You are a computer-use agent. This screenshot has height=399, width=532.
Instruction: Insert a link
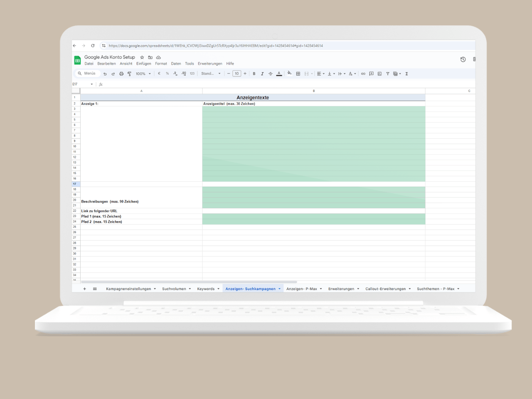point(363,74)
